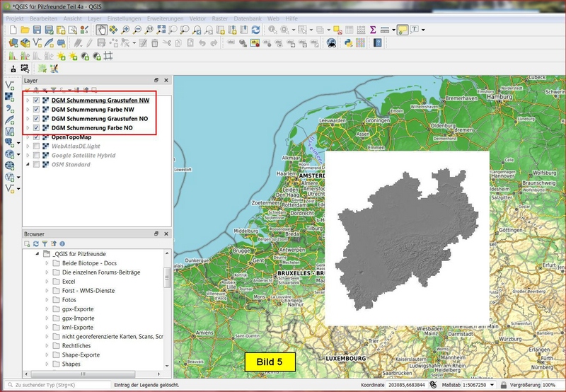Select the Rechtliches folder in Browser
Screen dimensions: 566x392
(76, 346)
